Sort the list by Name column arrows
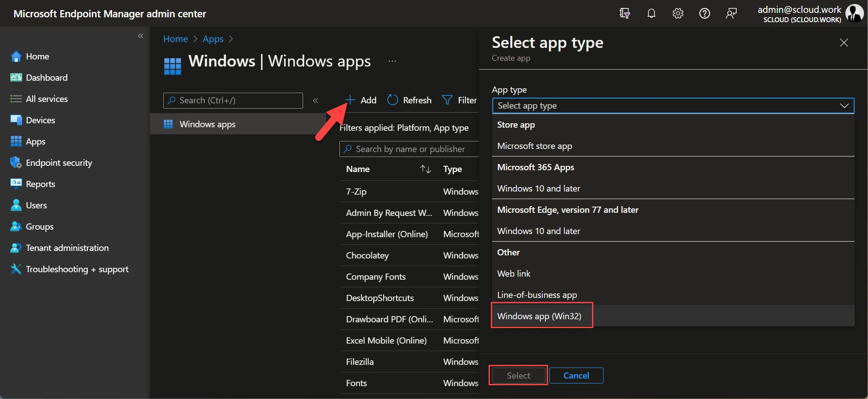Viewport: 868px width, 399px height. click(426, 169)
